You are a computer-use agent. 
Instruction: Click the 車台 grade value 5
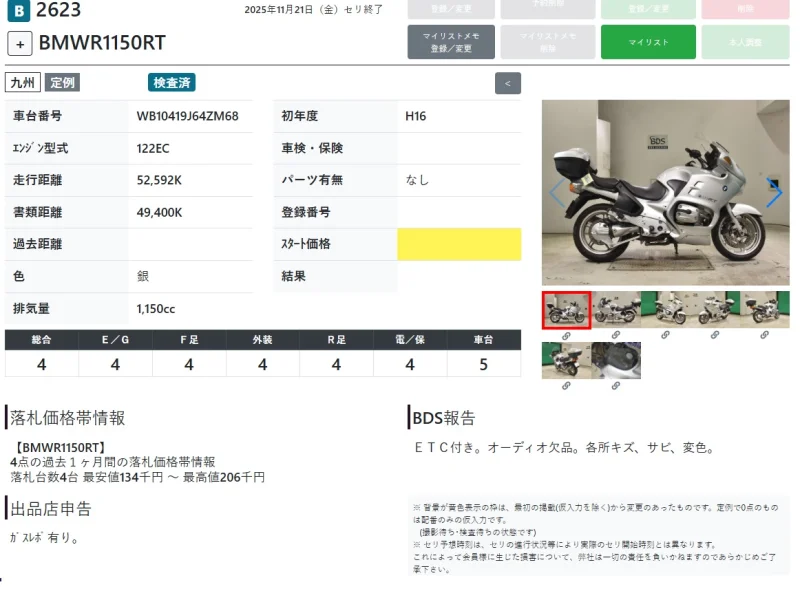(x=484, y=364)
